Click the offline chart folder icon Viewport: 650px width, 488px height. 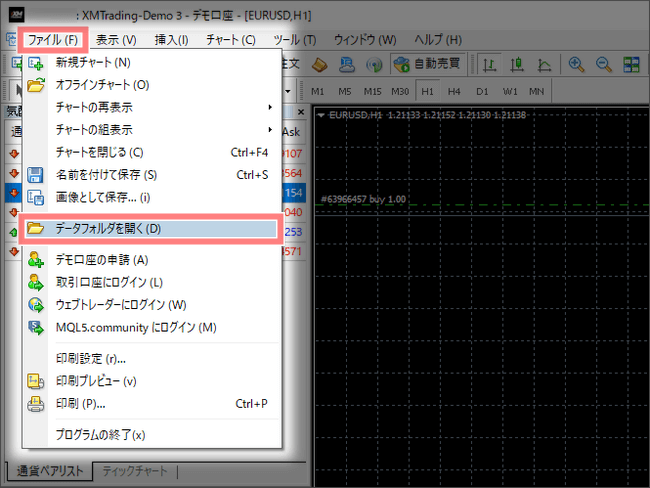pyautogui.click(x=36, y=85)
